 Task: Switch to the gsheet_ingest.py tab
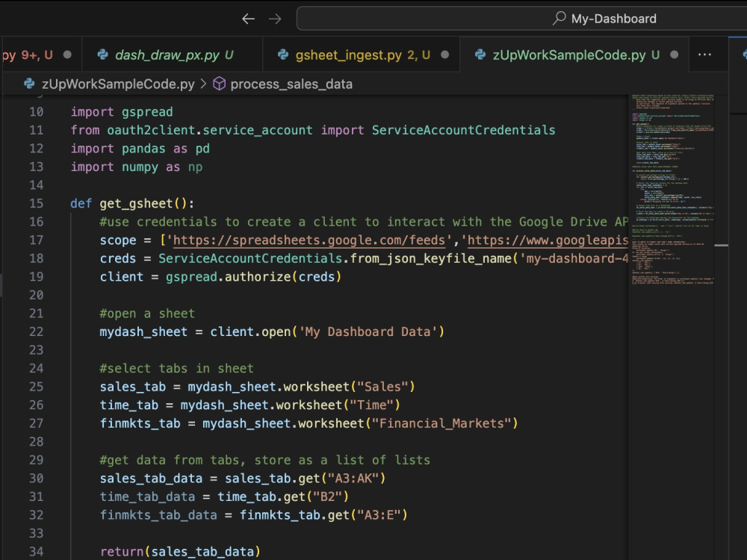[x=362, y=55]
